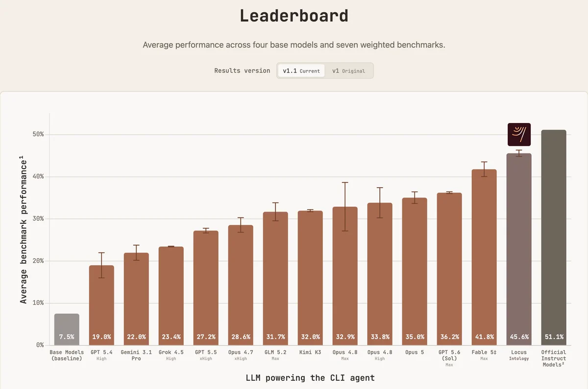Click the Opus 4.7 bar
Image resolution: width=588 pixels, height=389 pixels.
[241, 285]
